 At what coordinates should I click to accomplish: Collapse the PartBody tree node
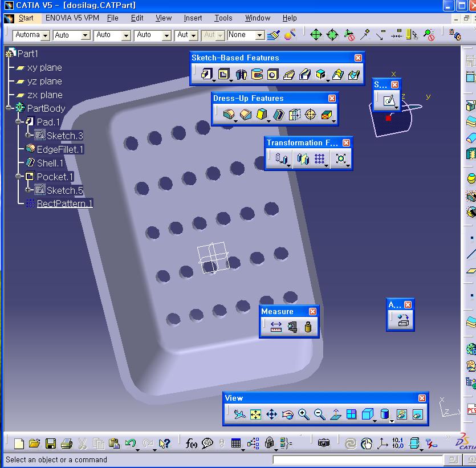coord(9,108)
